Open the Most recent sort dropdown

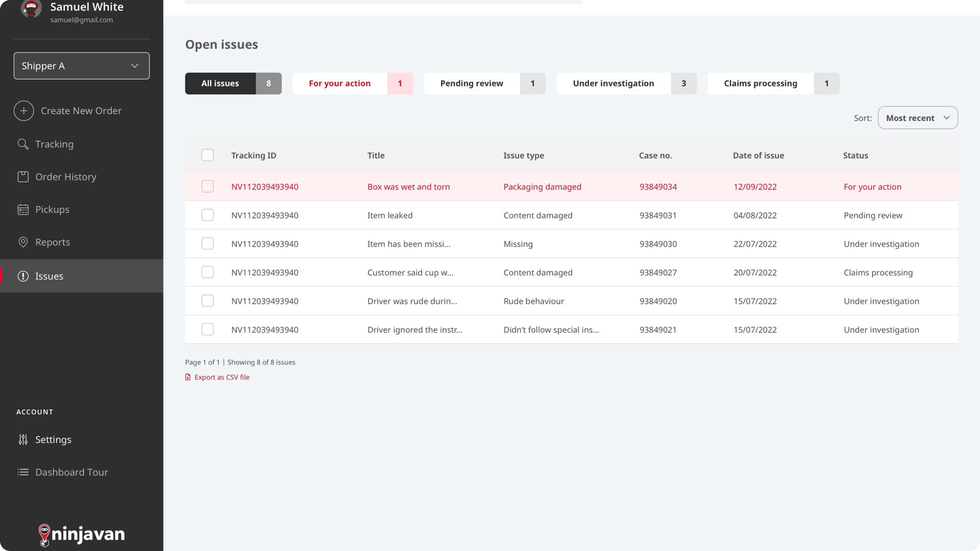pyautogui.click(x=917, y=118)
